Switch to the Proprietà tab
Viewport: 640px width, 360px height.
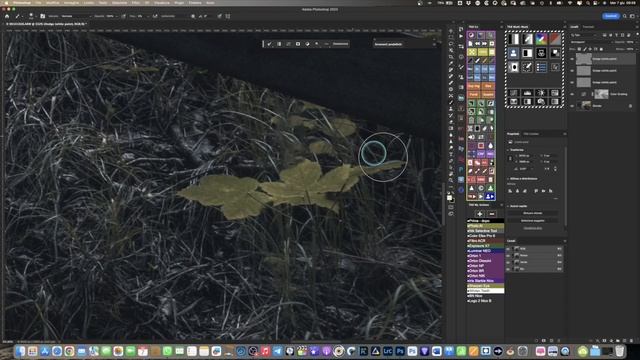click(513, 134)
